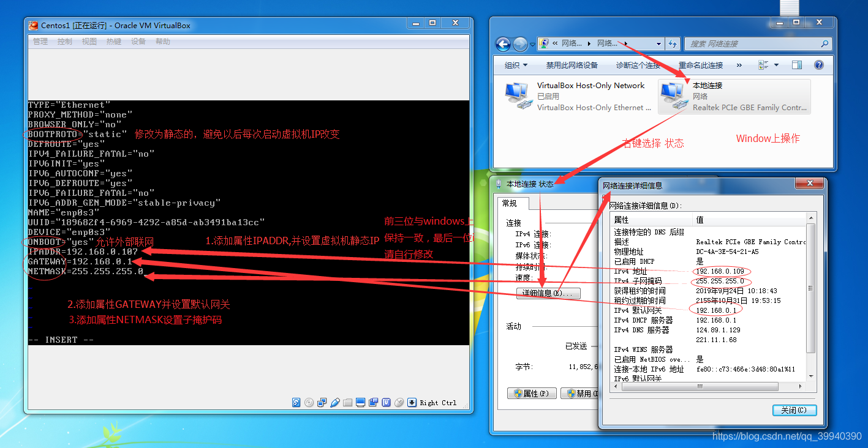The height and width of the screenshot is (448, 868).
Task: Click 禁用此网络设备 in the Explorer toolbar
Action: tap(572, 65)
